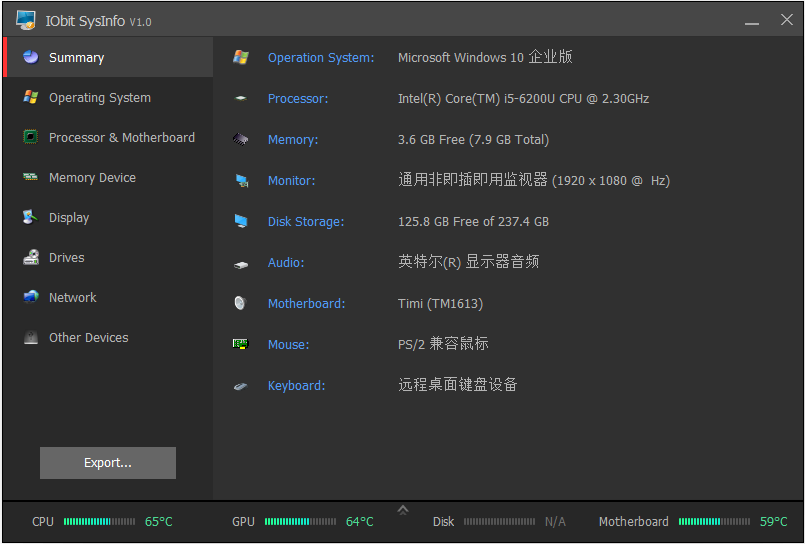The width and height of the screenshot is (805, 544).
Task: Click the RAM stick icon beside Memory Device
Action: pyautogui.click(x=30, y=177)
